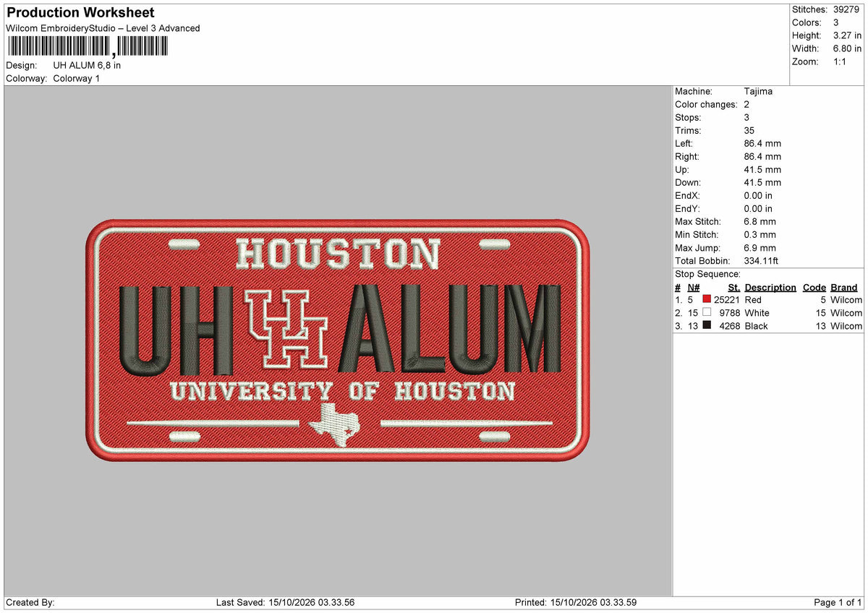Click the Zoom value '1:1'

840,61
